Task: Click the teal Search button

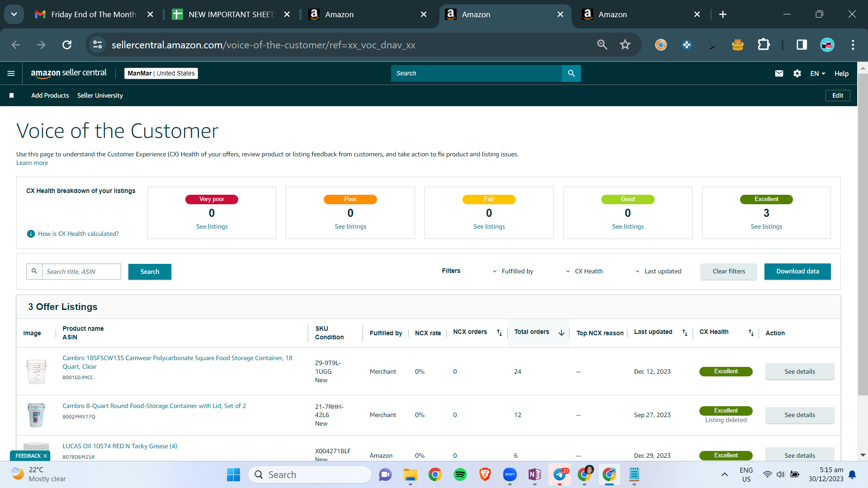Action: coord(150,272)
